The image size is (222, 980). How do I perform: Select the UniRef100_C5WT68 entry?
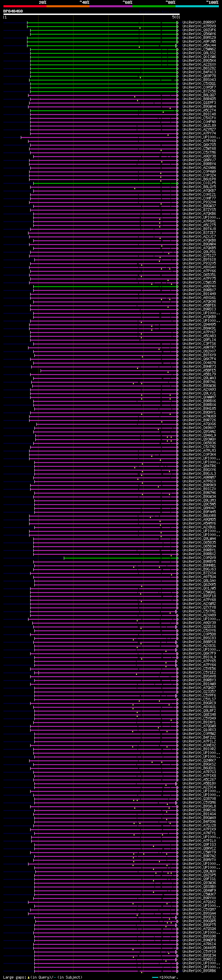pyautogui.click(x=199, y=149)
